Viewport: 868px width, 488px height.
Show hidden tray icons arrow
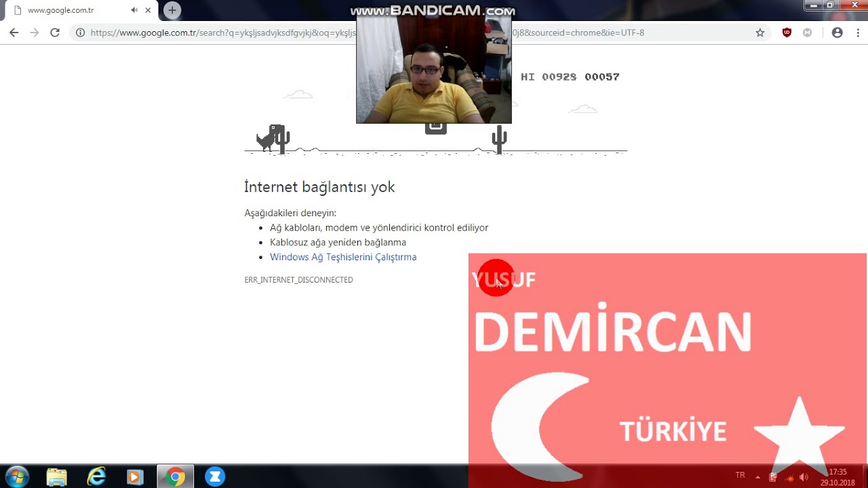coord(757,476)
